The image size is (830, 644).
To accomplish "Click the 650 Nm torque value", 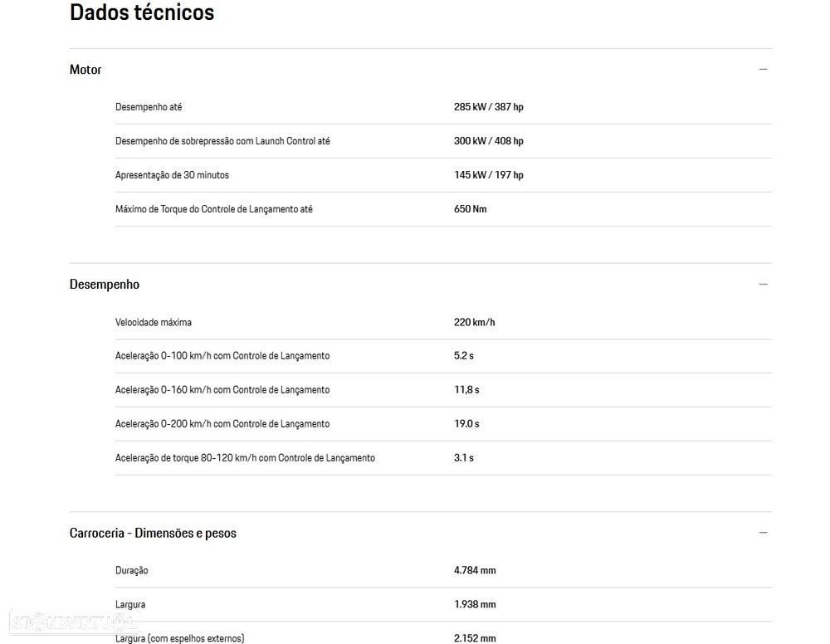I will [471, 209].
